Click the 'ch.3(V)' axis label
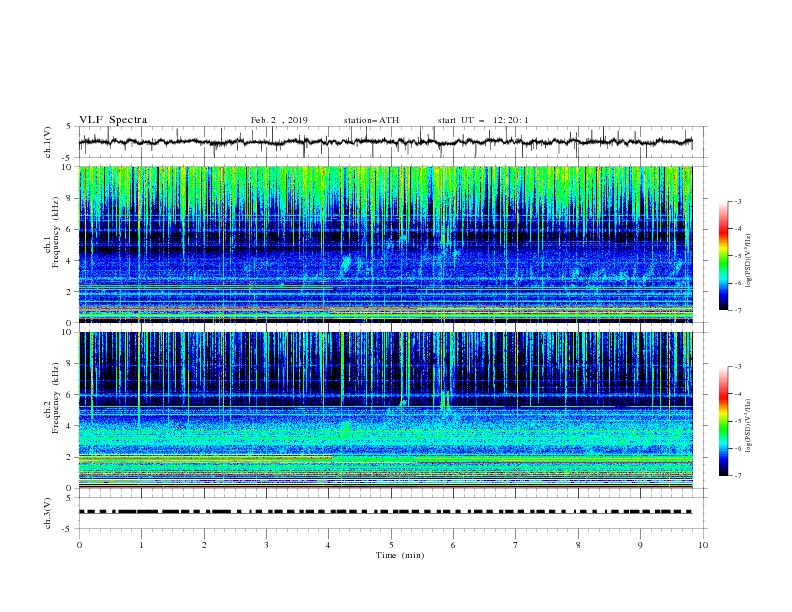The height and width of the screenshot is (612, 792). [x=48, y=513]
